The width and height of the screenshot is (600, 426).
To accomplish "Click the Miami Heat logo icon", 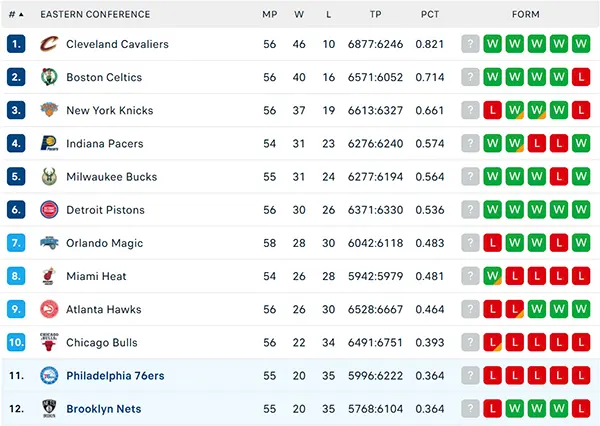I will coord(49,276).
